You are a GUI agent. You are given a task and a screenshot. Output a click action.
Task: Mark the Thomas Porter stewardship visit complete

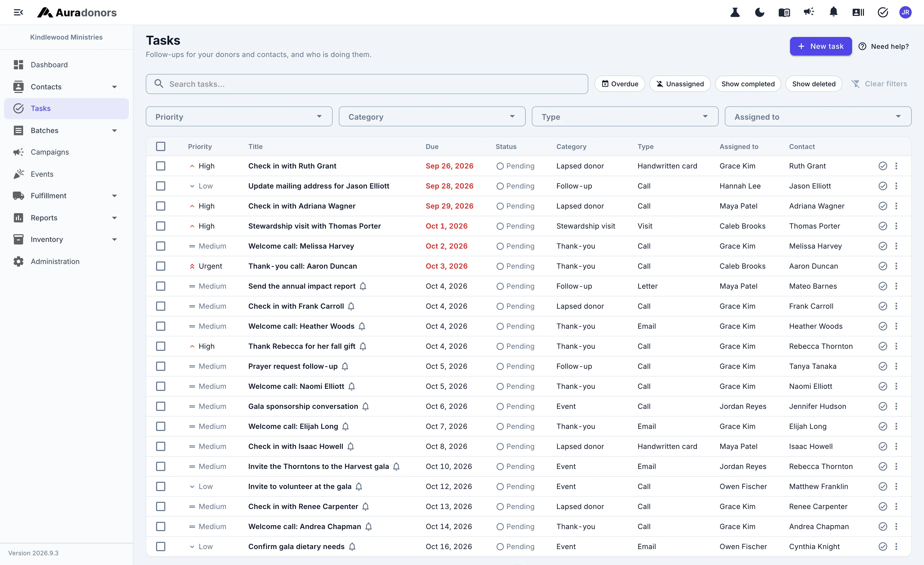(883, 226)
